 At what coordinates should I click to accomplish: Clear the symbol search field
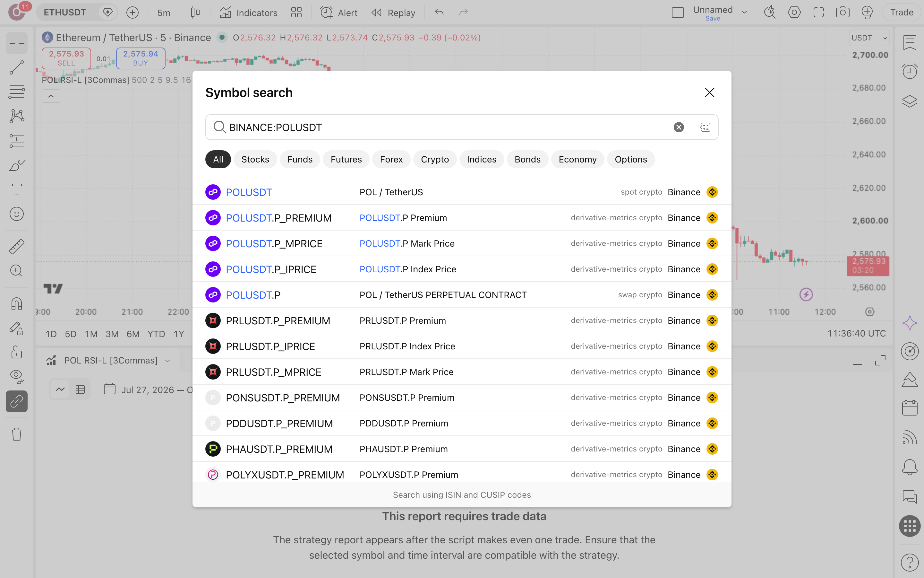[679, 127]
